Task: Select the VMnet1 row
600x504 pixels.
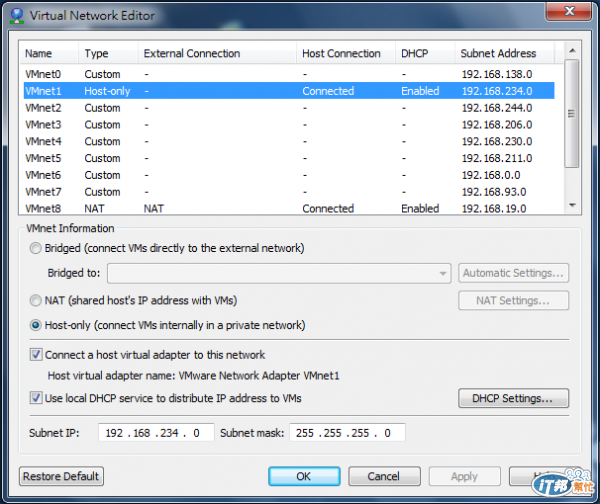Action: (289, 91)
